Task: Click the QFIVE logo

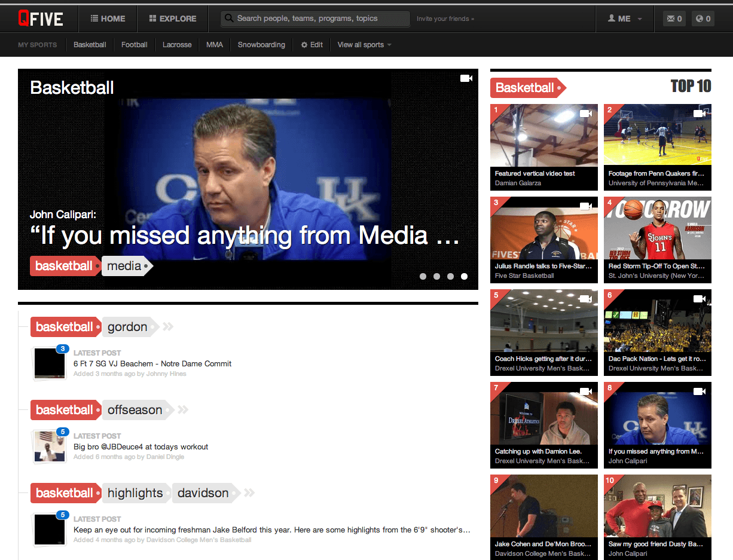Action: point(40,19)
